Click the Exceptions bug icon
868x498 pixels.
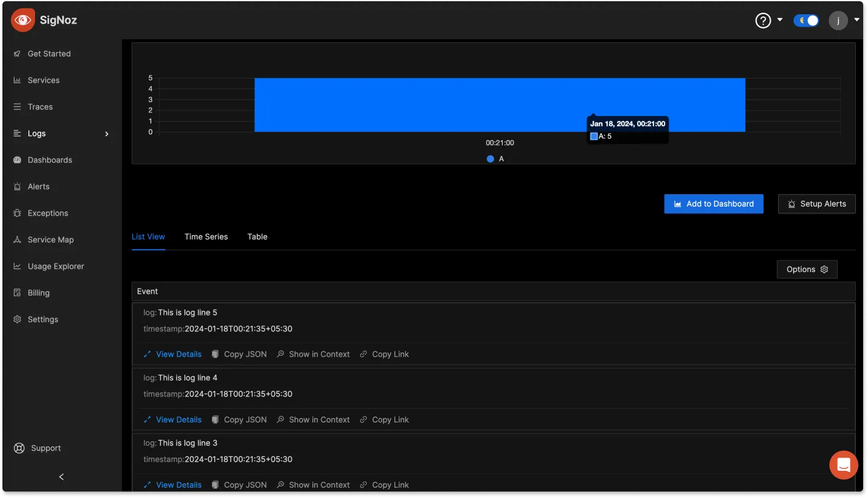click(x=17, y=213)
